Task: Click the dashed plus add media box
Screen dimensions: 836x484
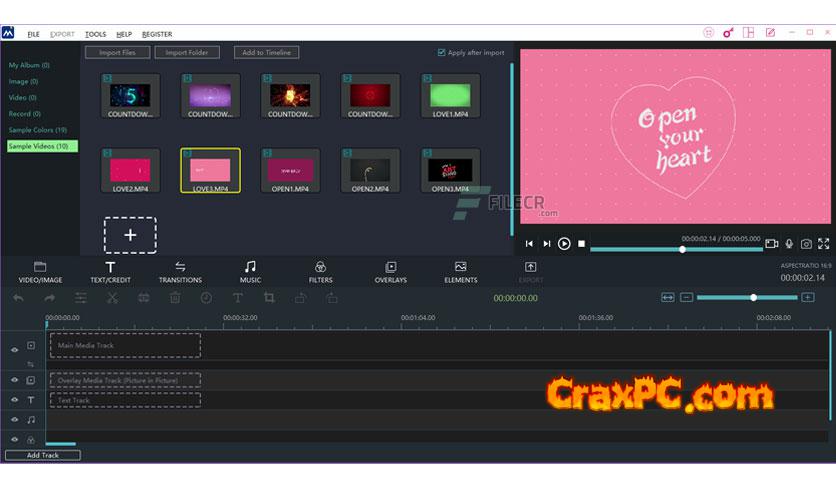Action: tap(130, 235)
